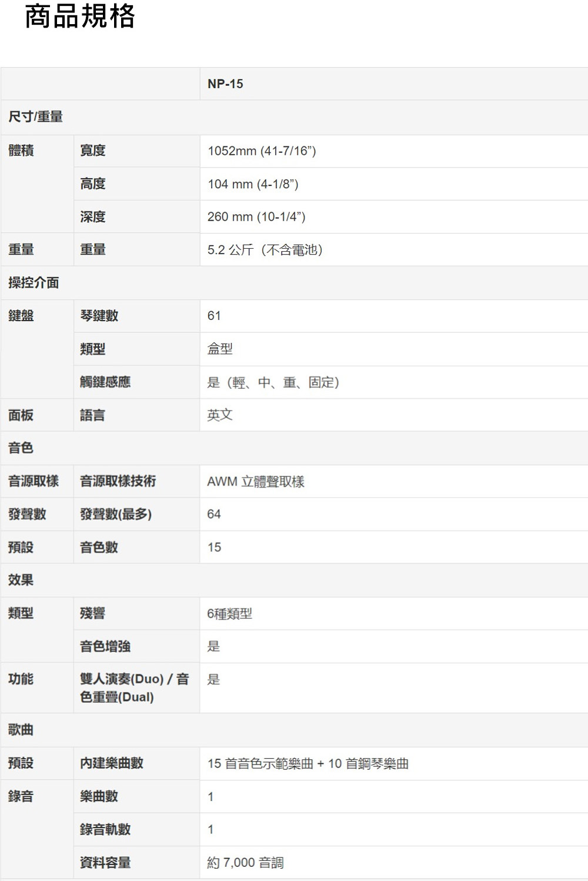
Task: Select the polyphony value 64
Action: pos(214,515)
